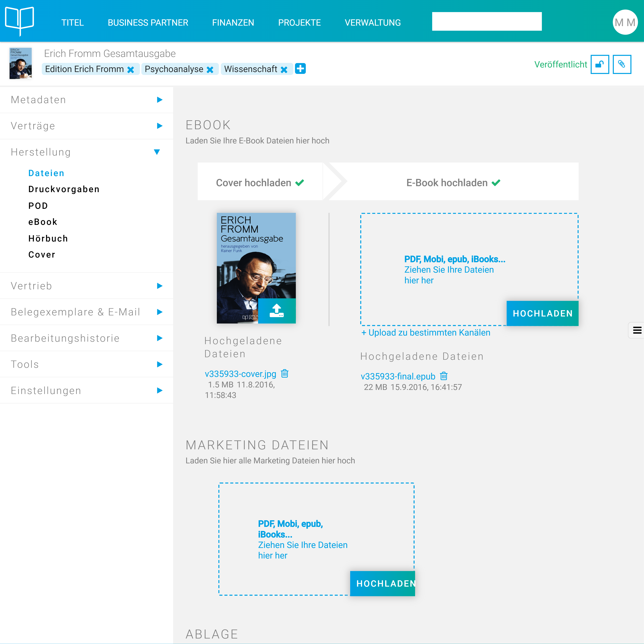
Task: Remove the Psychoanalyse tag
Action: click(x=210, y=69)
